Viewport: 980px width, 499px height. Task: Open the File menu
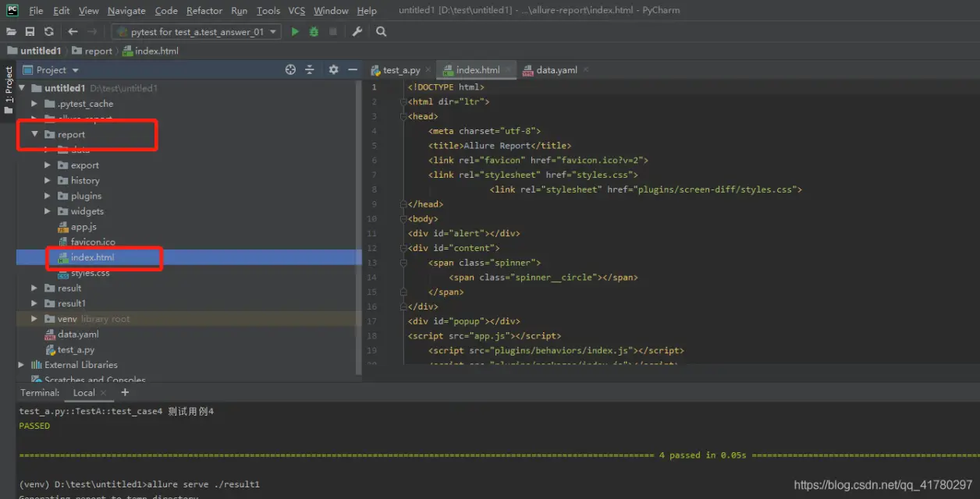pos(36,11)
